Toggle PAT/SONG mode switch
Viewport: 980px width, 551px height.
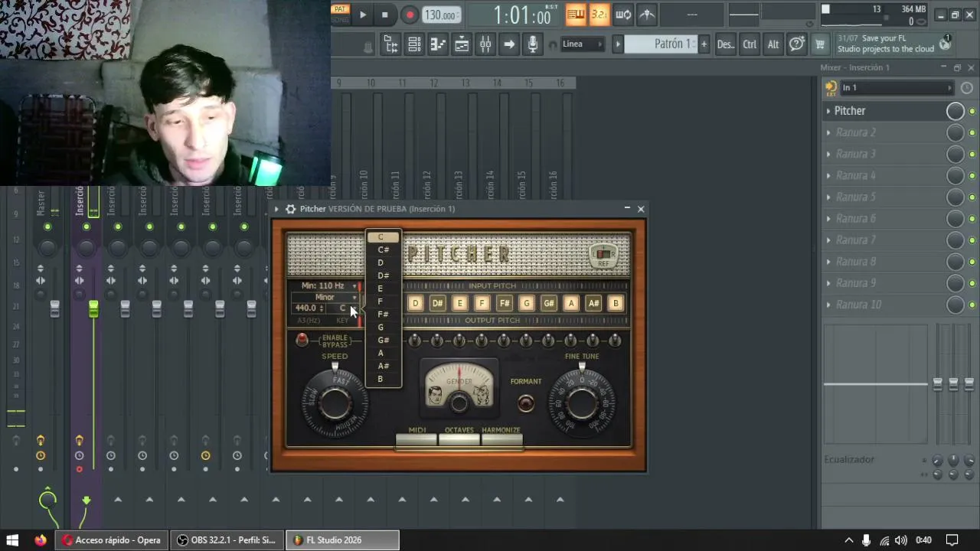click(340, 14)
